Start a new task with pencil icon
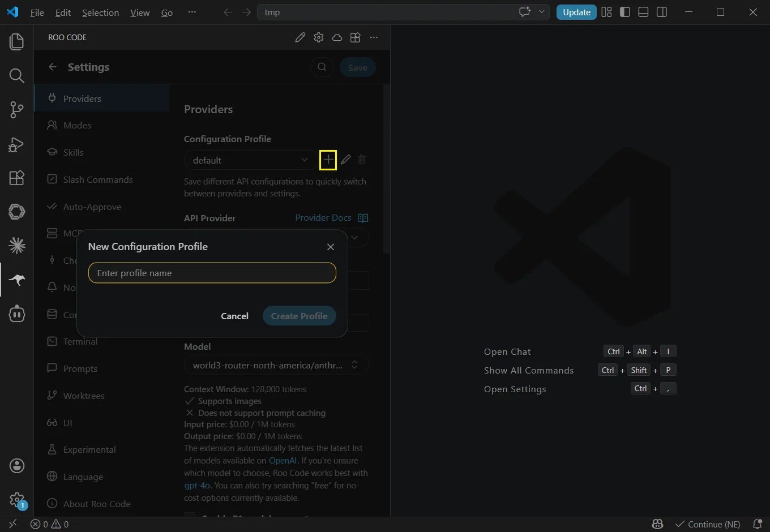Viewport: 770px width, 532px height. [300, 37]
